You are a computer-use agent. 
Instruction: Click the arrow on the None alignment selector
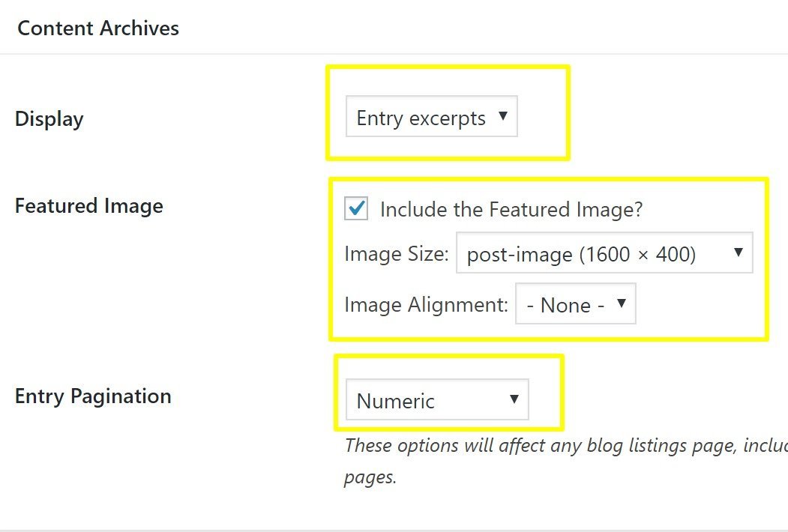coord(622,304)
